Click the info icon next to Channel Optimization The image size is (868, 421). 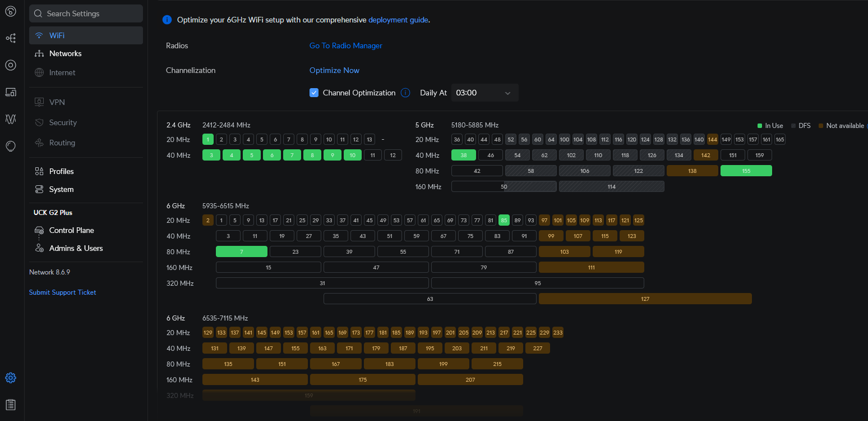pyautogui.click(x=405, y=93)
